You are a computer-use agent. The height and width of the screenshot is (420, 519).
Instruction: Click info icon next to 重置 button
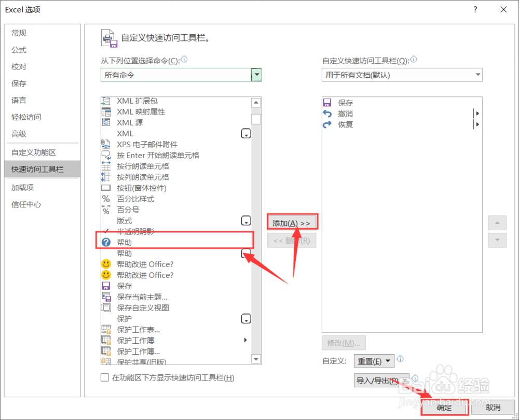click(x=400, y=359)
